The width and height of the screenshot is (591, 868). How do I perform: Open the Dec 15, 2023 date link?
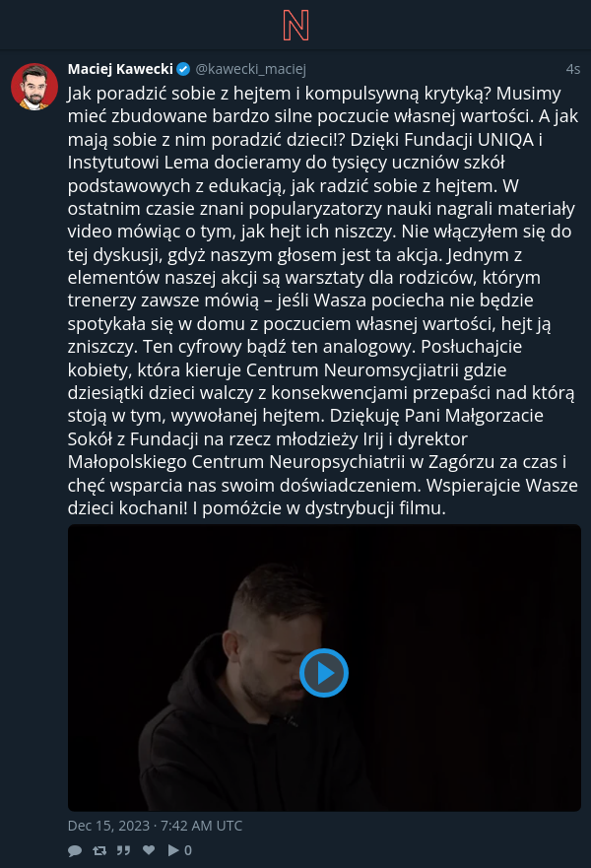[155, 826]
